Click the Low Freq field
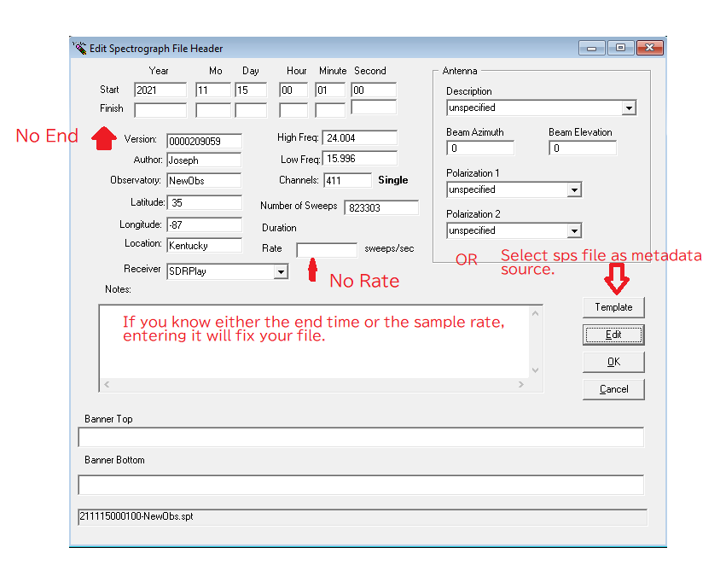726x588 pixels. click(360, 158)
